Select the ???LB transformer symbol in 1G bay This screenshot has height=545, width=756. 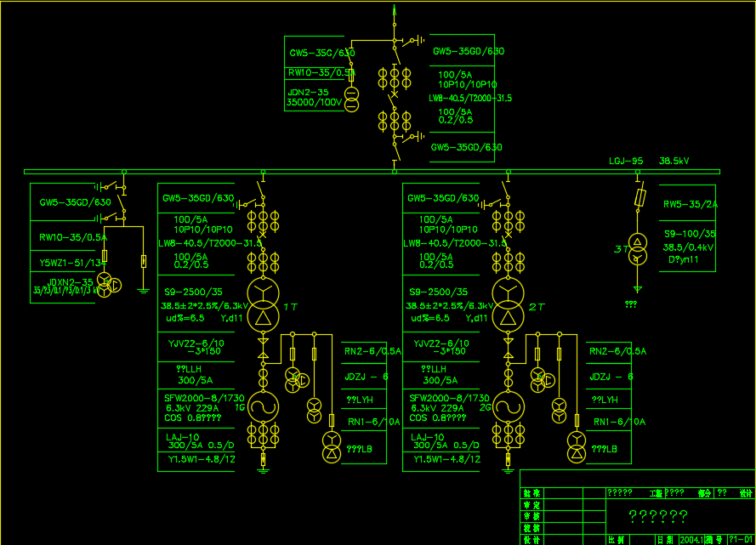pos(332,447)
